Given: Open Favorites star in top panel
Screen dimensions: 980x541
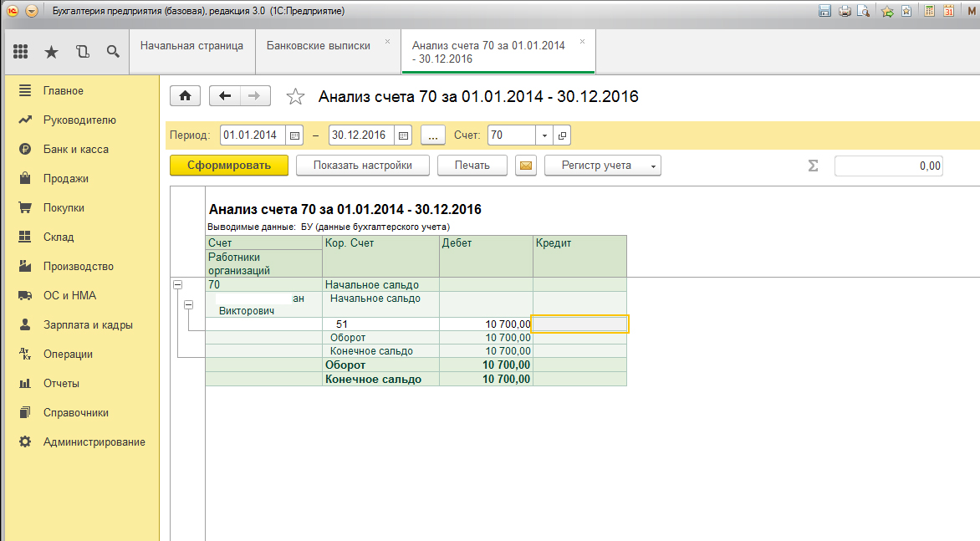Looking at the screenshot, I should (51, 52).
